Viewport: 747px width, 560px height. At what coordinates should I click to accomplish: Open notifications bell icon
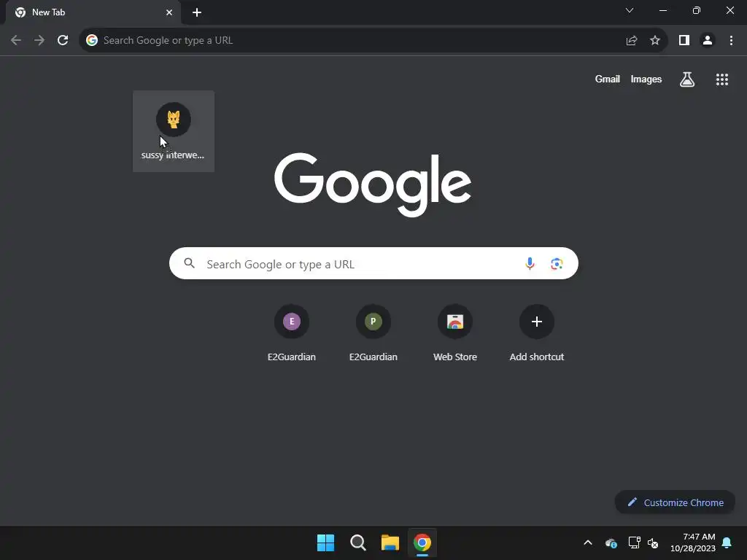coord(727,542)
